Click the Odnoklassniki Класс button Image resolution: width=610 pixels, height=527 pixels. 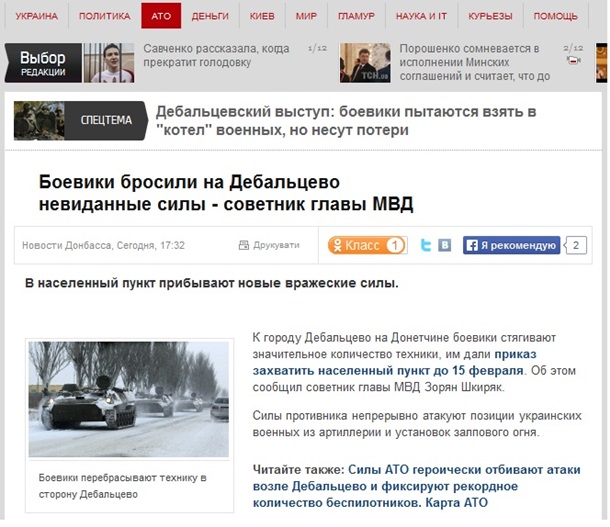tap(367, 245)
